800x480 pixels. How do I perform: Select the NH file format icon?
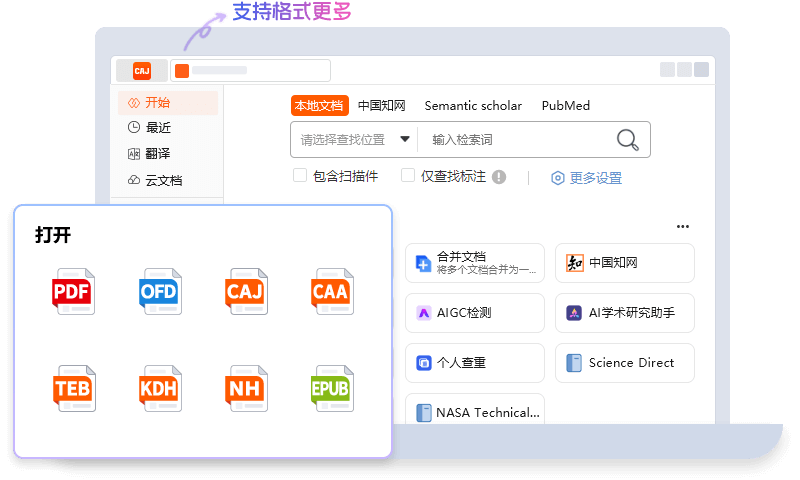[x=246, y=388]
